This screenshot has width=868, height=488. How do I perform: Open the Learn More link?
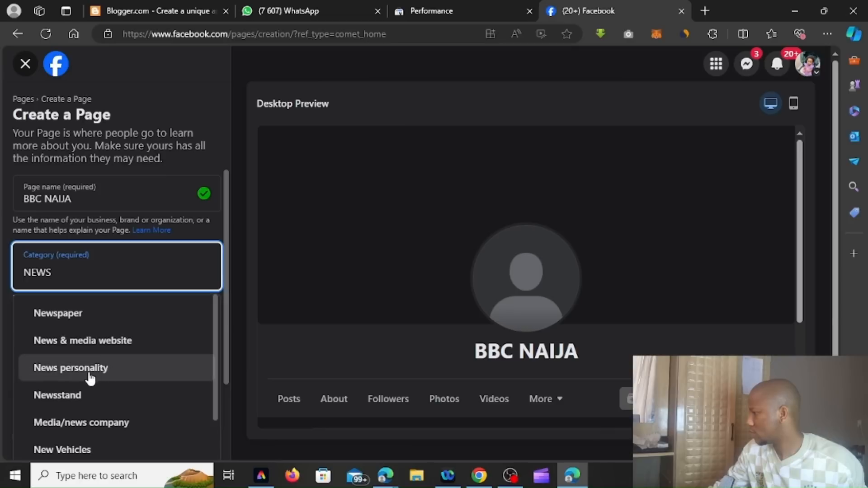point(151,230)
